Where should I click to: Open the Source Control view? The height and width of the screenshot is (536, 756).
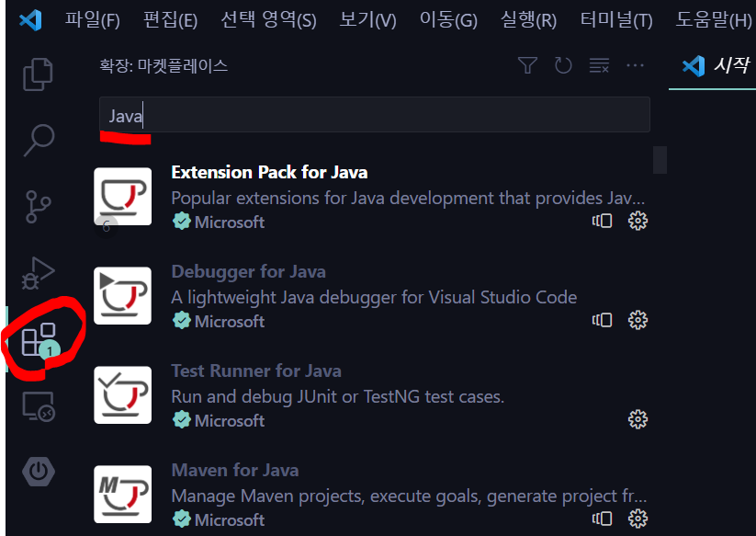pos(38,207)
